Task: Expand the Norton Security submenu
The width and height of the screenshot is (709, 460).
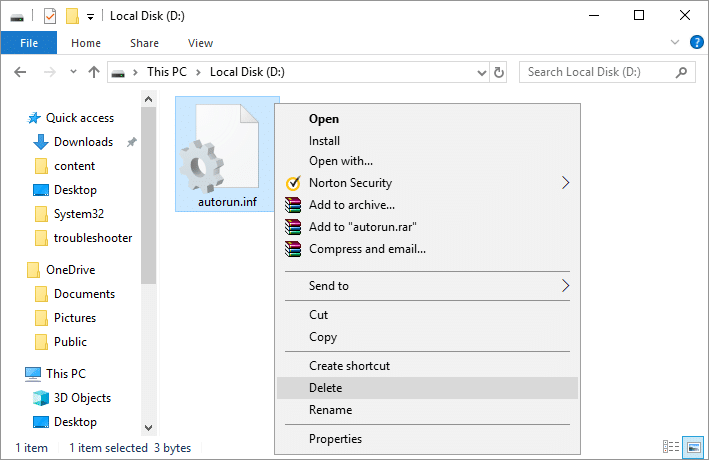Action: 565,183
